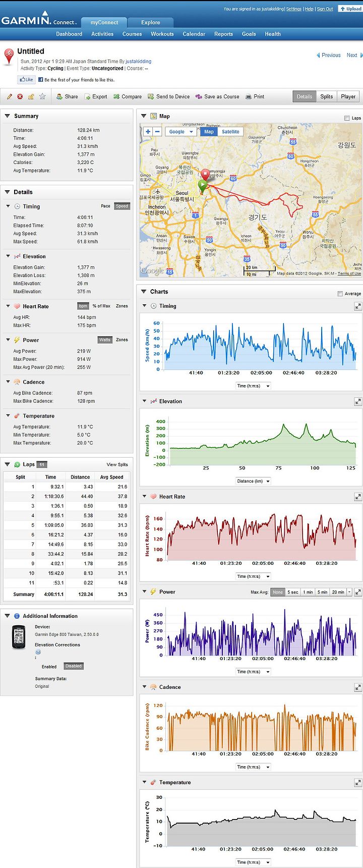Viewport: 363px width, 868px height.
Task: Switch Timing to Pace view
Action: click(105, 206)
